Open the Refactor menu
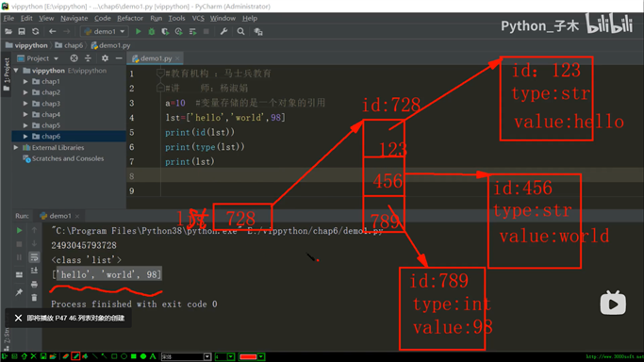 [130, 18]
